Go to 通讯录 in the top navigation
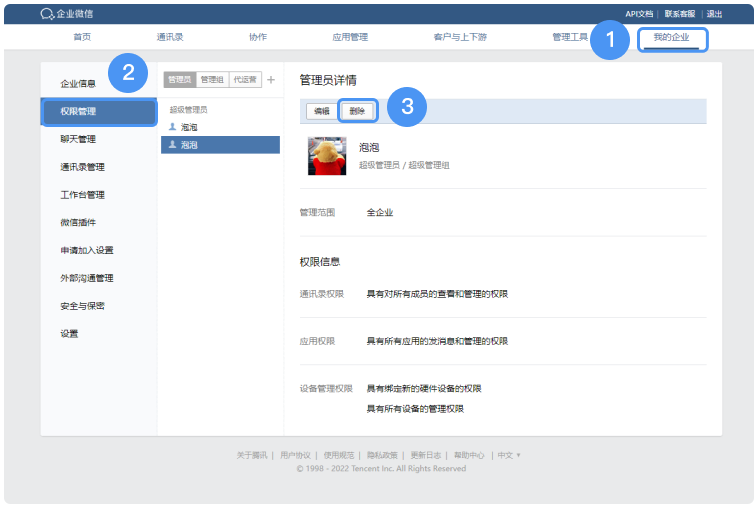 [170, 37]
